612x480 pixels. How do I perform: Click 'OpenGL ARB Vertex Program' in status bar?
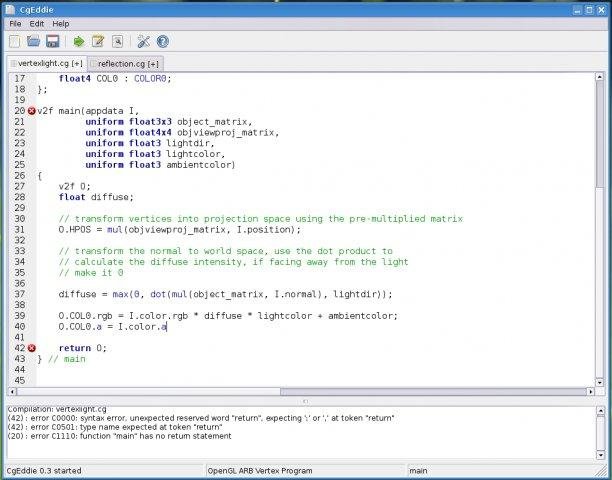(260, 471)
